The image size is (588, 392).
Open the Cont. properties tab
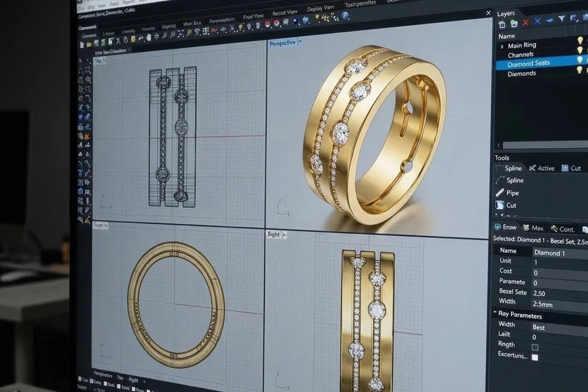coord(563,229)
